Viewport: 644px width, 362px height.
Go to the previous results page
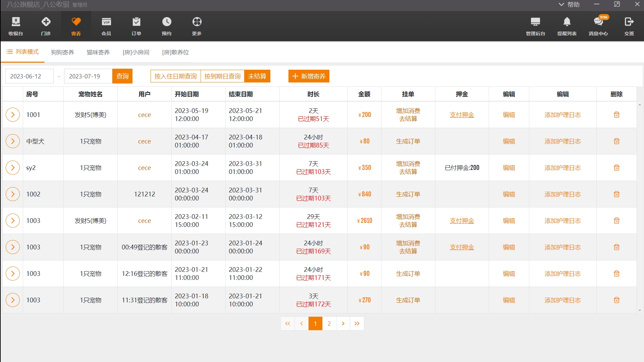(x=302, y=323)
